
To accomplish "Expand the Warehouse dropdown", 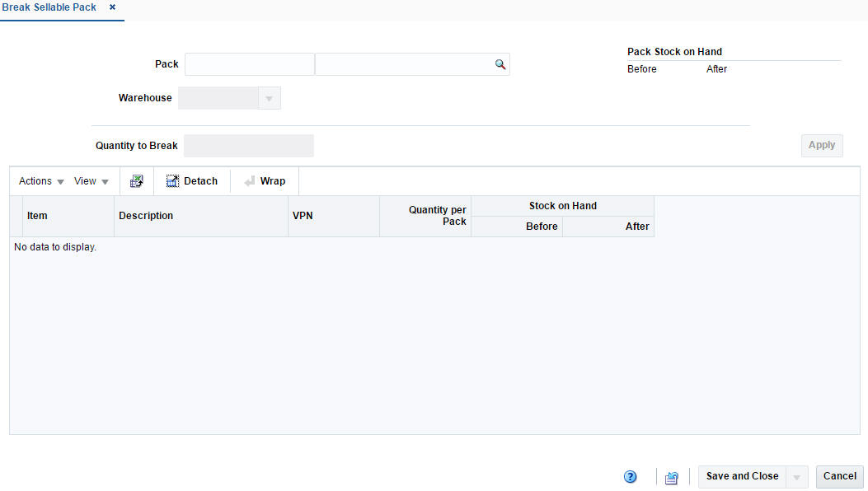I will pos(269,98).
